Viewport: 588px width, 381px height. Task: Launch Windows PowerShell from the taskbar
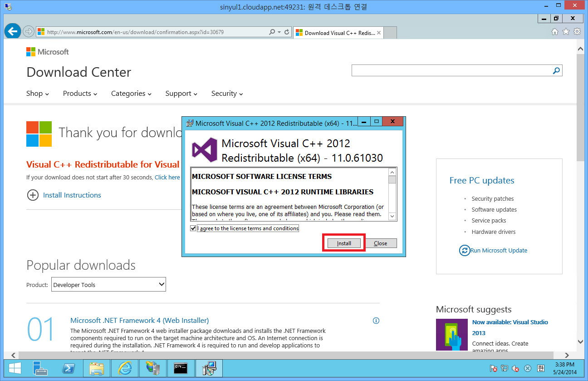(69, 368)
